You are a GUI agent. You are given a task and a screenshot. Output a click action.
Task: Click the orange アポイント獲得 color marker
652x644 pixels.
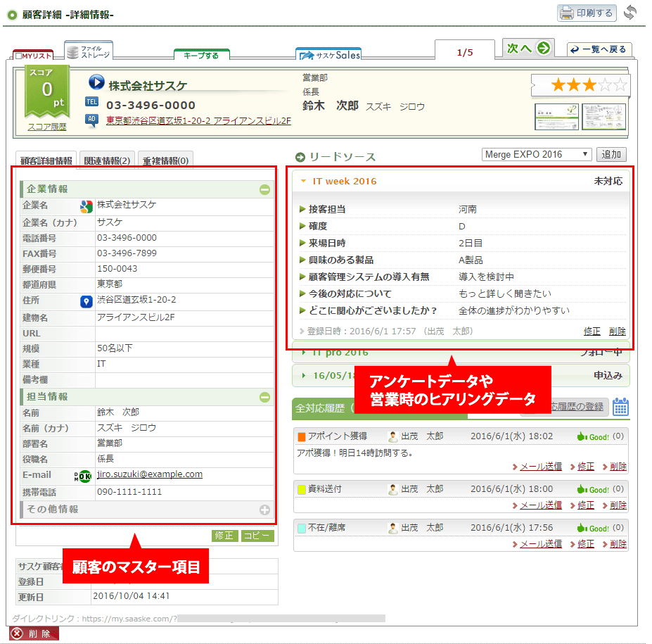[x=302, y=437]
